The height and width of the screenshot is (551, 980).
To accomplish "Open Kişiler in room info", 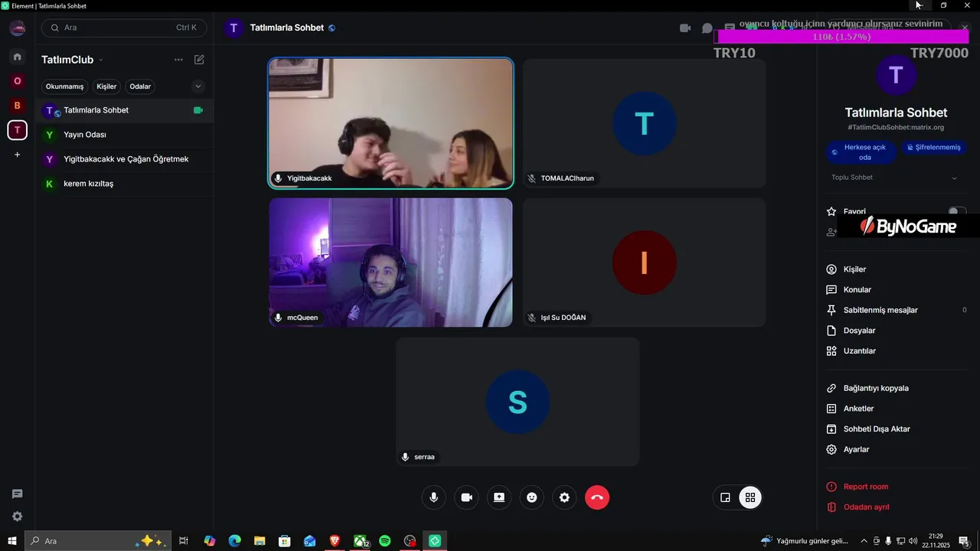I will point(896,269).
